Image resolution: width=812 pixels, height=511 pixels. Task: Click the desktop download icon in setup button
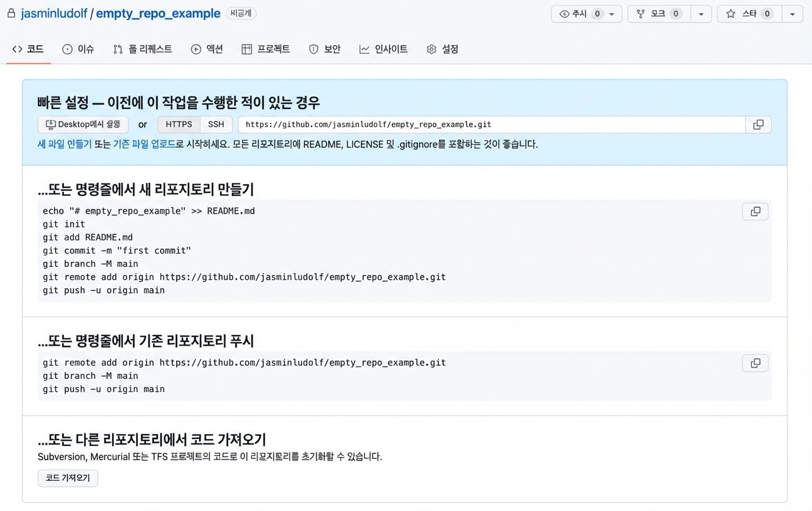(51, 125)
